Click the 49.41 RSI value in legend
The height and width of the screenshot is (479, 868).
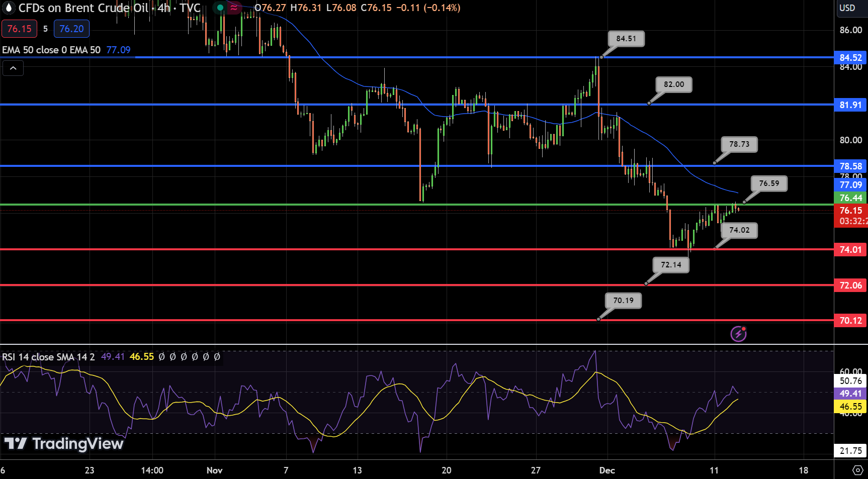click(113, 357)
